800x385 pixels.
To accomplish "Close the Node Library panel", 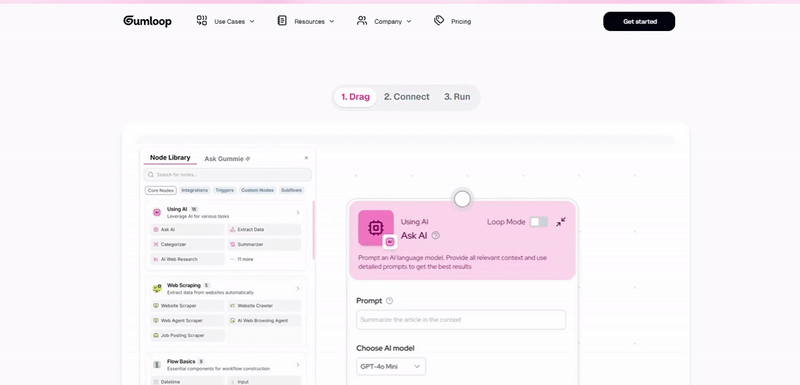I will (306, 158).
